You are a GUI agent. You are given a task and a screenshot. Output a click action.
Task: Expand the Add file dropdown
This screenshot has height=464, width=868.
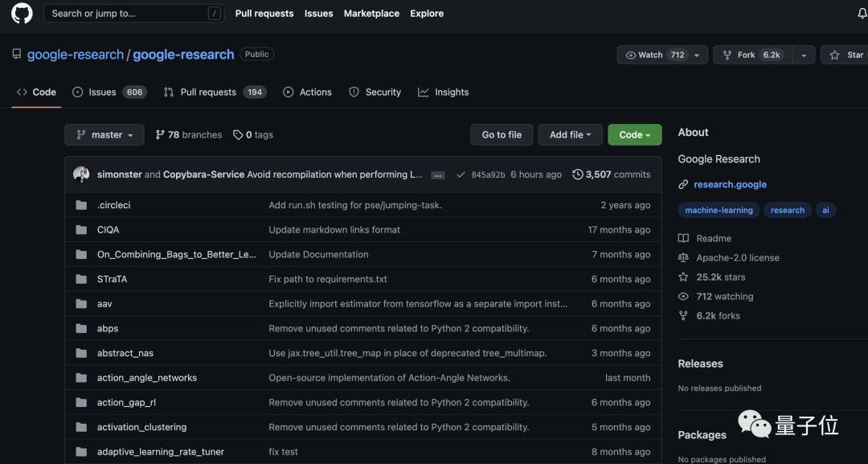tap(570, 135)
